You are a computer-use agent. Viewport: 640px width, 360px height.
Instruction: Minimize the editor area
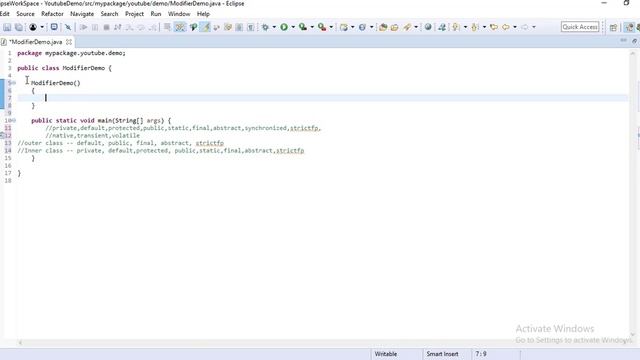pyautogui.click(x=623, y=41)
